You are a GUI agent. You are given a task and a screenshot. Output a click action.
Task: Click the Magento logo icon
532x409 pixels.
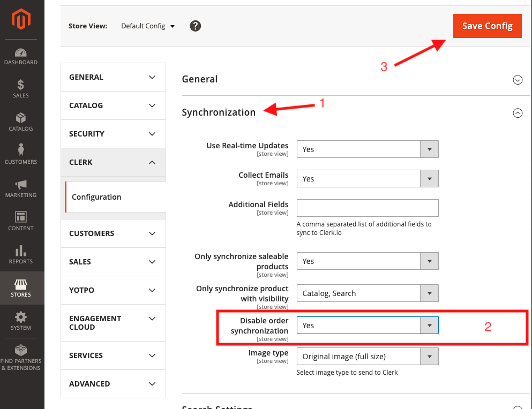tap(21, 20)
